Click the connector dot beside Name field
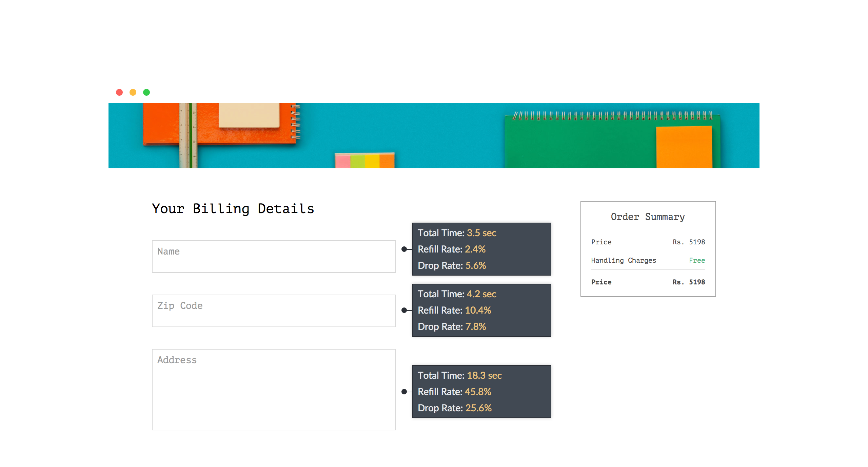This screenshot has height=467, width=868. coord(404,249)
